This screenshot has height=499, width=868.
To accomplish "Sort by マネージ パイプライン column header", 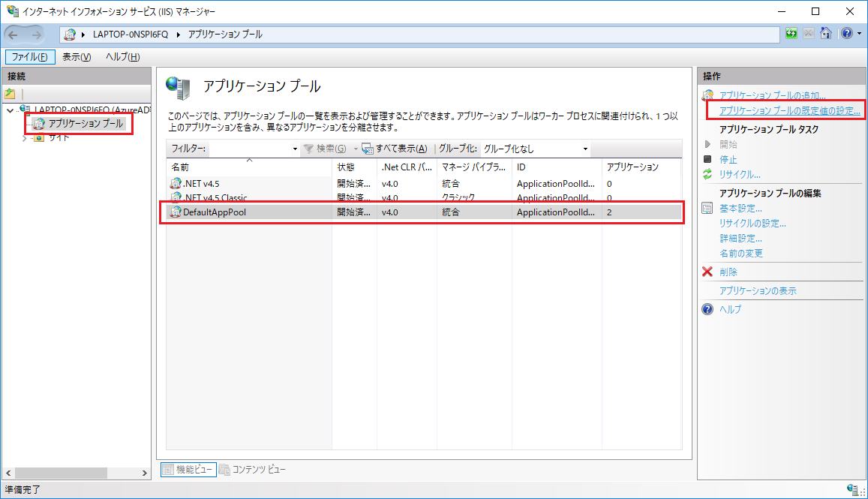I will pos(474,167).
